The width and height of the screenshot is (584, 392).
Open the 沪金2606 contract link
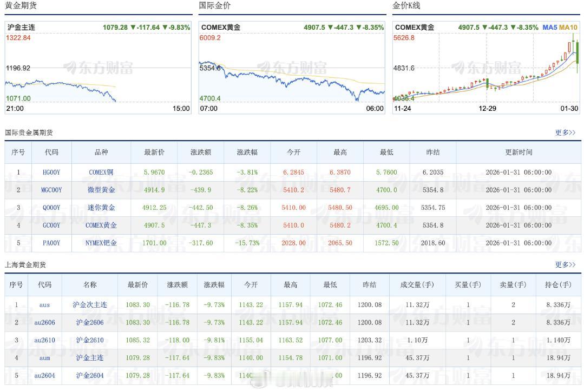(x=90, y=322)
